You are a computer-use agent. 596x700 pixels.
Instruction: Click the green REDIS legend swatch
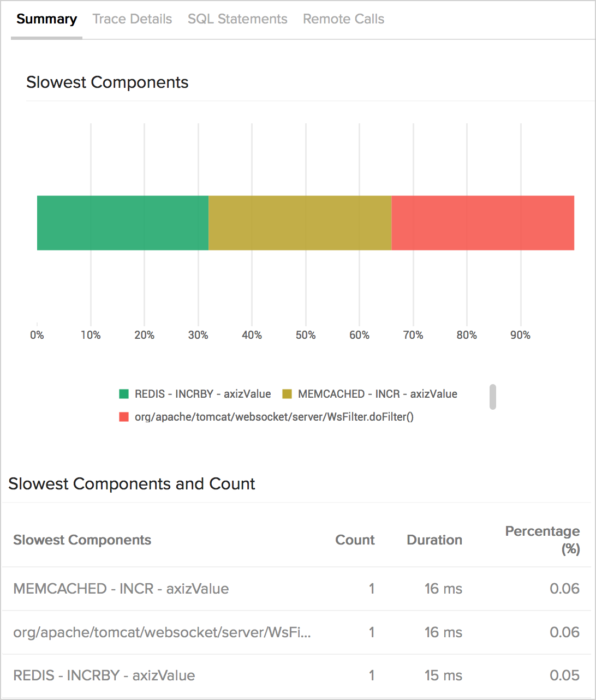[x=124, y=394]
